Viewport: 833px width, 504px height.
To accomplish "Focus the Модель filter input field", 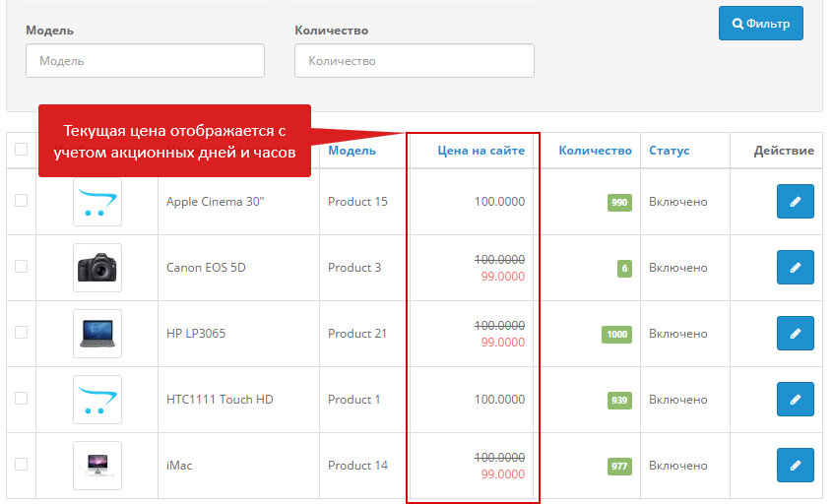I will point(145,61).
